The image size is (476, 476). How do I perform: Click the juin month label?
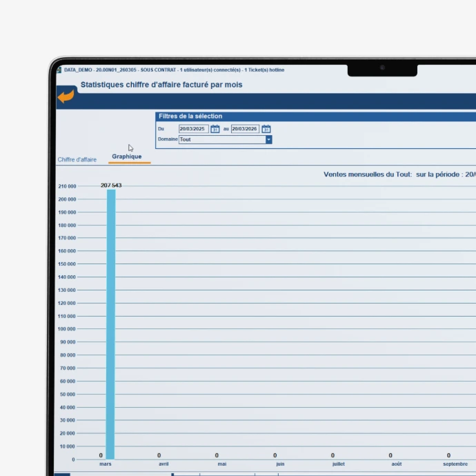click(280, 464)
